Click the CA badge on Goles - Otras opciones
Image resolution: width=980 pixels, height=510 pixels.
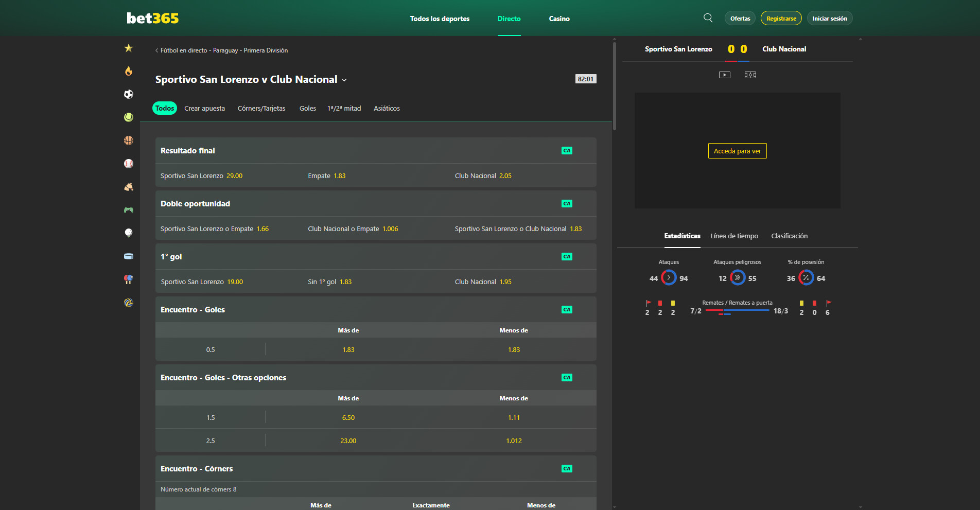point(567,378)
